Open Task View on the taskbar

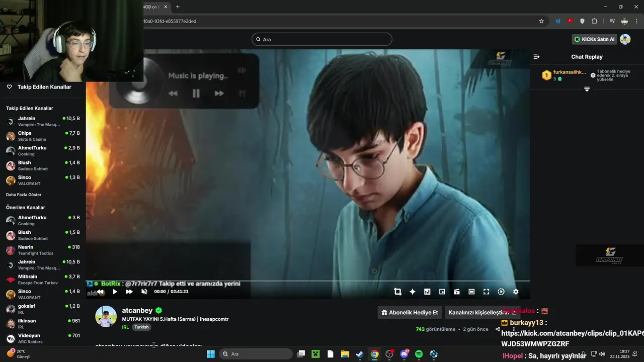pos(301,354)
